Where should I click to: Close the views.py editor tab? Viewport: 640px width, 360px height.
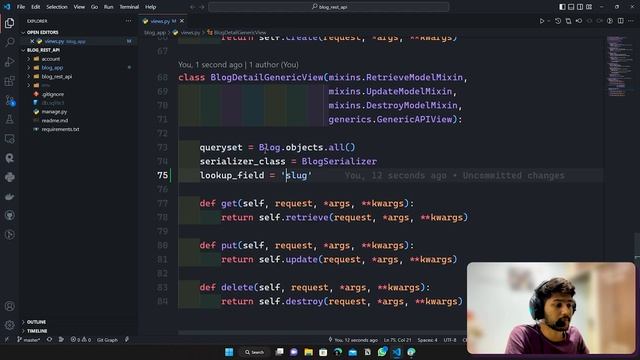point(182,21)
